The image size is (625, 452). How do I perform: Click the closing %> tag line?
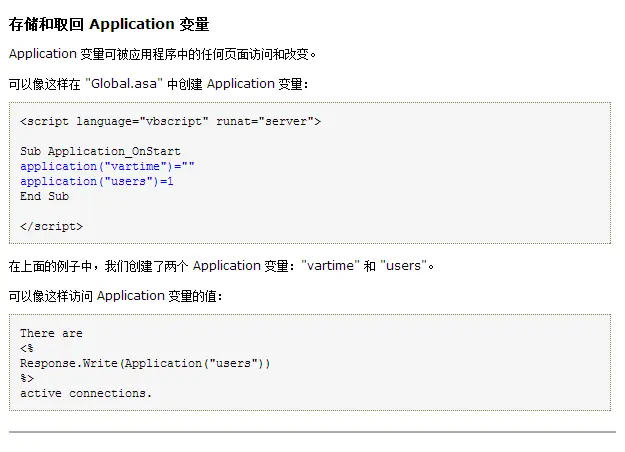coord(27,378)
